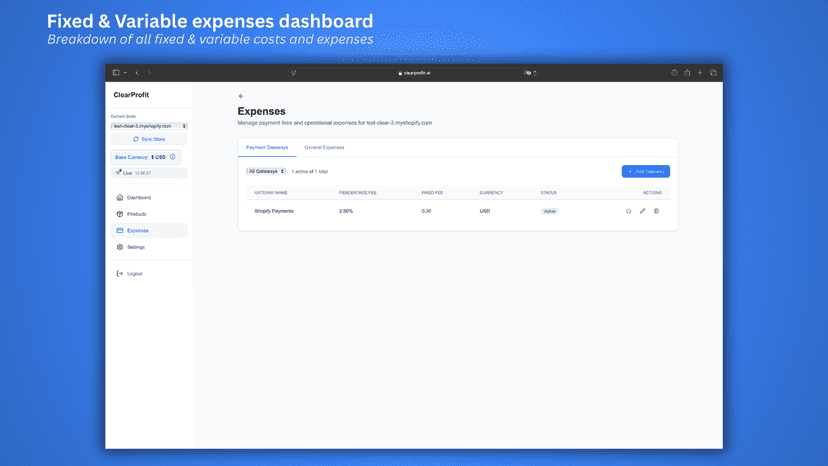The height and width of the screenshot is (466, 828).
Task: Open Settings in the sidebar
Action: tap(149, 247)
